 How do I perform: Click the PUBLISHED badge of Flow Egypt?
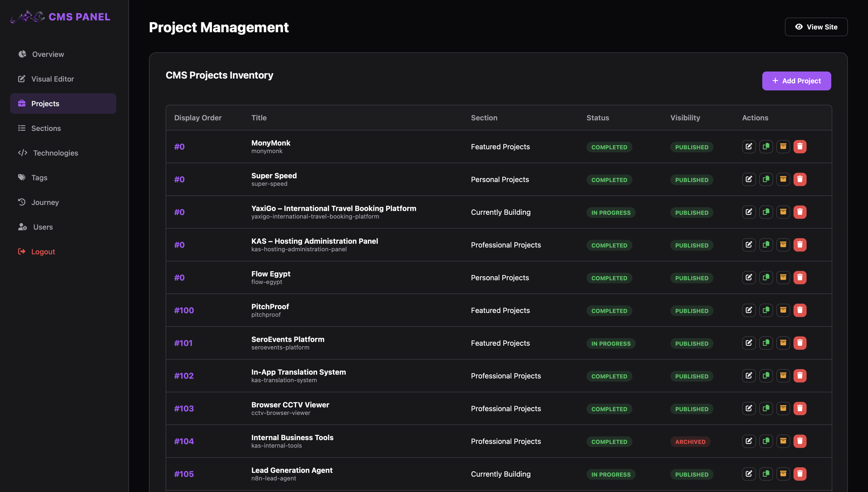(692, 278)
